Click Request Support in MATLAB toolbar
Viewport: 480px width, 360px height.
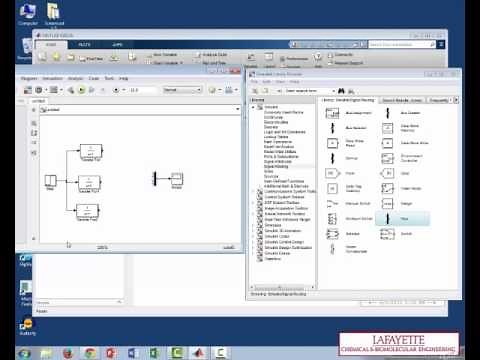(346, 63)
